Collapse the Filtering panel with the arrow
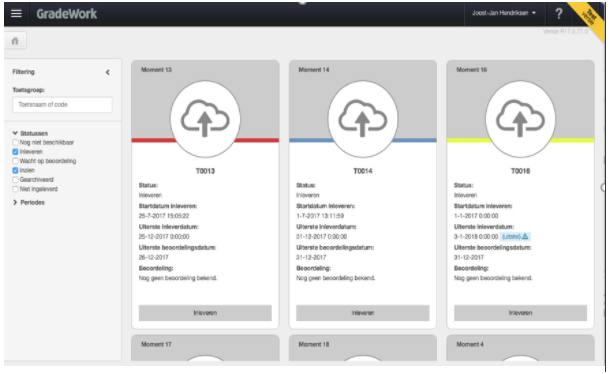This screenshot has height=374, width=612. tap(107, 72)
